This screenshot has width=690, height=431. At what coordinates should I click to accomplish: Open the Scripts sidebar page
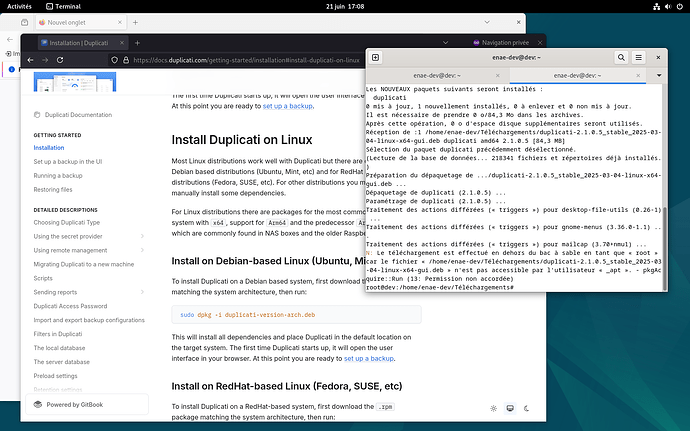[x=43, y=278]
